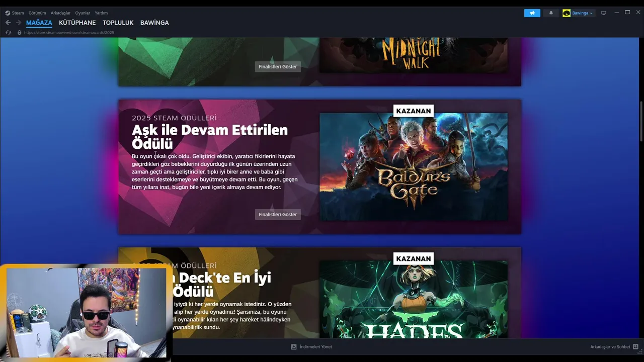
Task: Open Arkadaşlar ve Sohbet panel
Action: 610,347
